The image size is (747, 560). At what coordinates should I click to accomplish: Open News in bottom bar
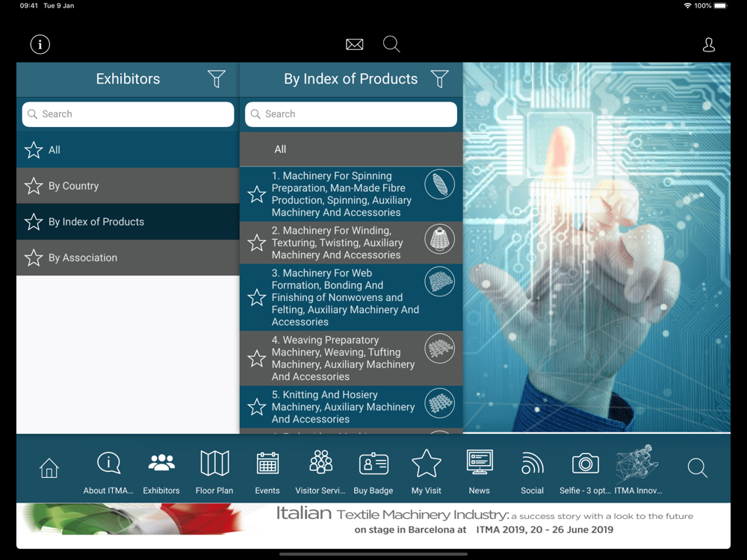coord(480,473)
